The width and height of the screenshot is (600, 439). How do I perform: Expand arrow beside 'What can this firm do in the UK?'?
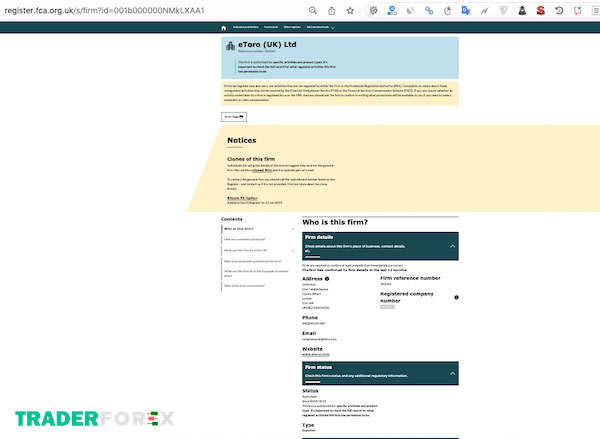point(293,251)
